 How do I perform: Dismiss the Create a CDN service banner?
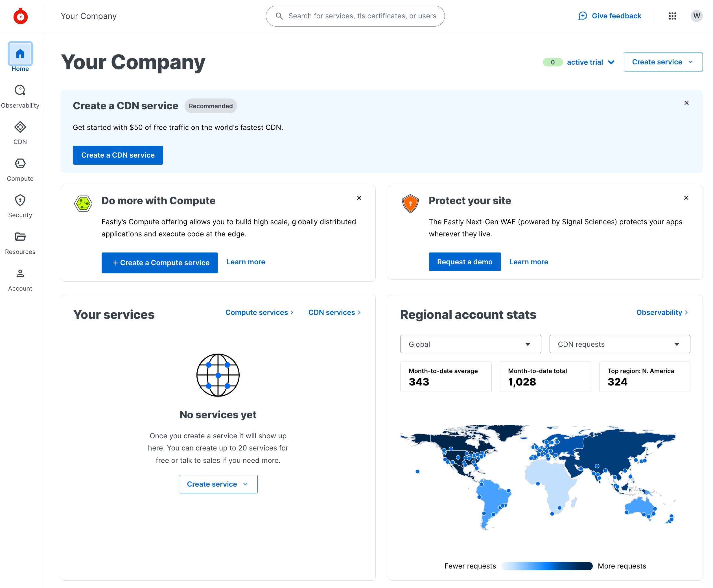pos(686,103)
